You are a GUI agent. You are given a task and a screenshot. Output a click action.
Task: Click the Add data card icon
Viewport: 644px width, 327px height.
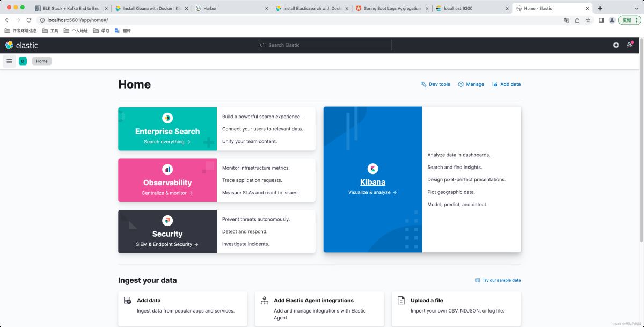(128, 301)
